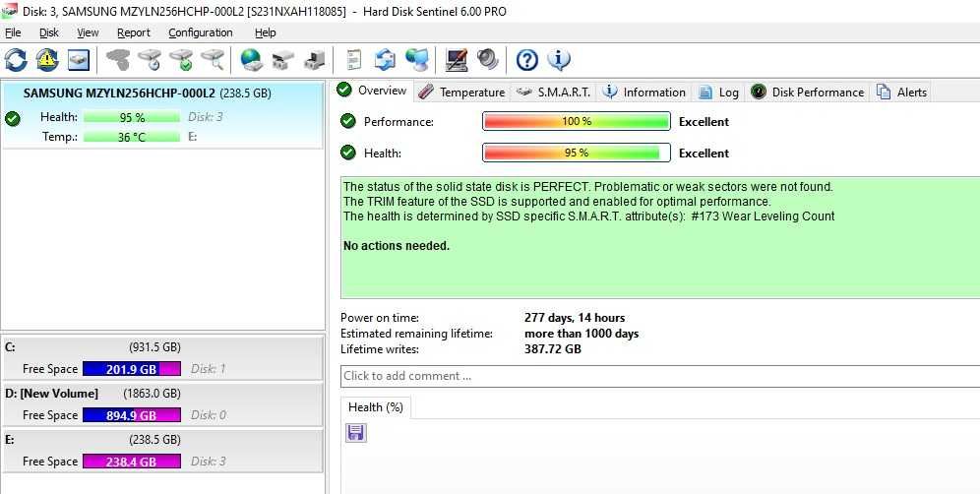Click the disk with clock test icon
Screen dimensions: 980x494
(x=150, y=60)
